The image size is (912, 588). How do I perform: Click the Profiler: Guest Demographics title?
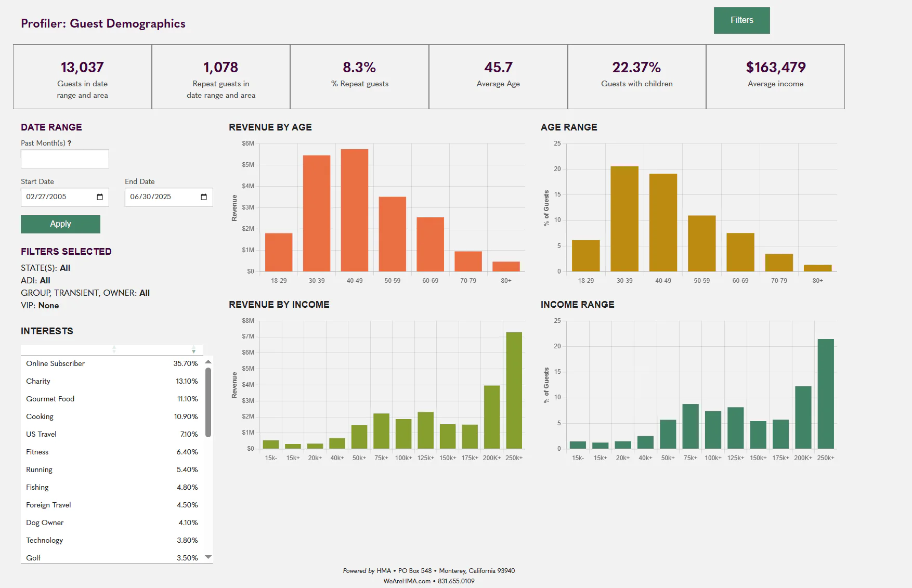(103, 23)
